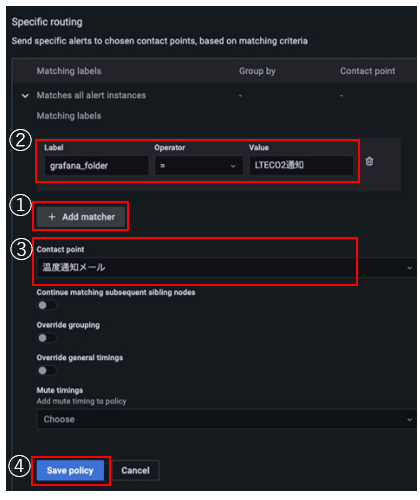The image size is (420, 500).
Task: Toggle Continue matching subsequent sibling nodes
Action: [47, 305]
